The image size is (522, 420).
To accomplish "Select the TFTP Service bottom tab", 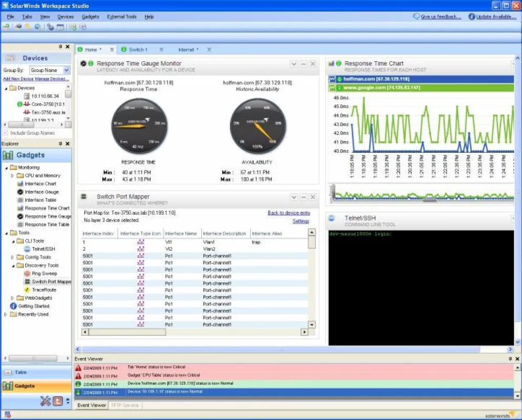I will (125, 405).
